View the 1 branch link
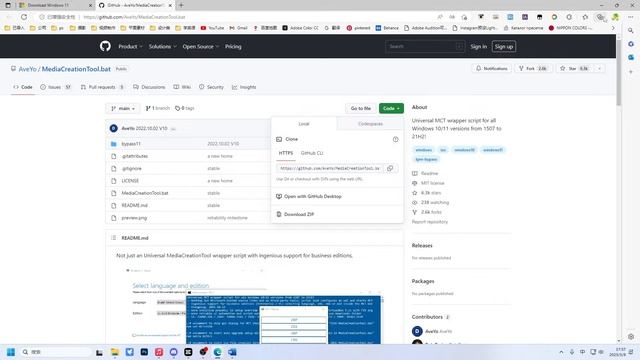 158,108
